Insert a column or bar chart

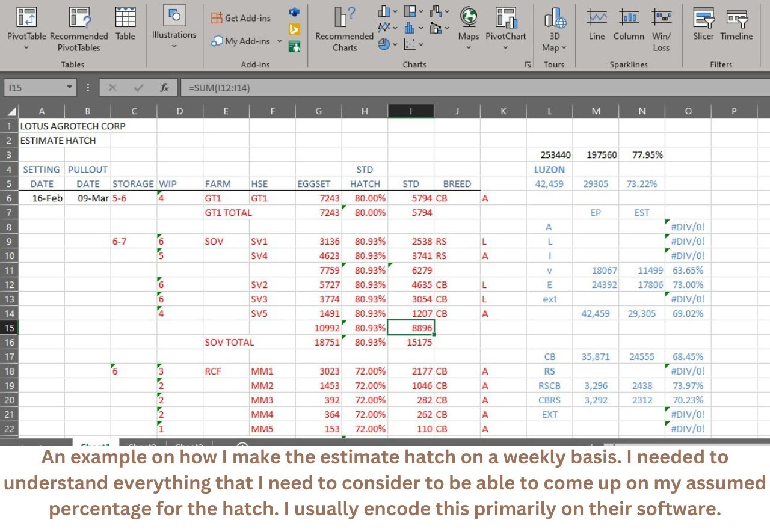click(x=384, y=11)
